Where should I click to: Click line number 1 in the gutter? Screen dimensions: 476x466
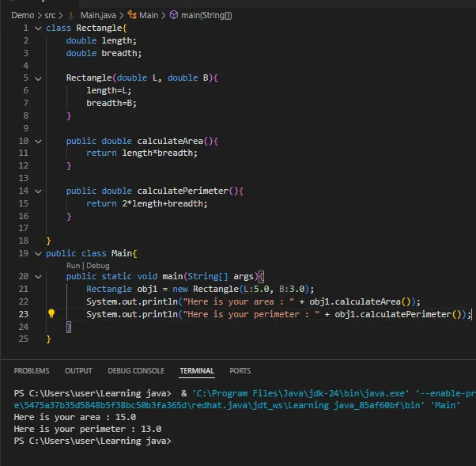coord(26,28)
